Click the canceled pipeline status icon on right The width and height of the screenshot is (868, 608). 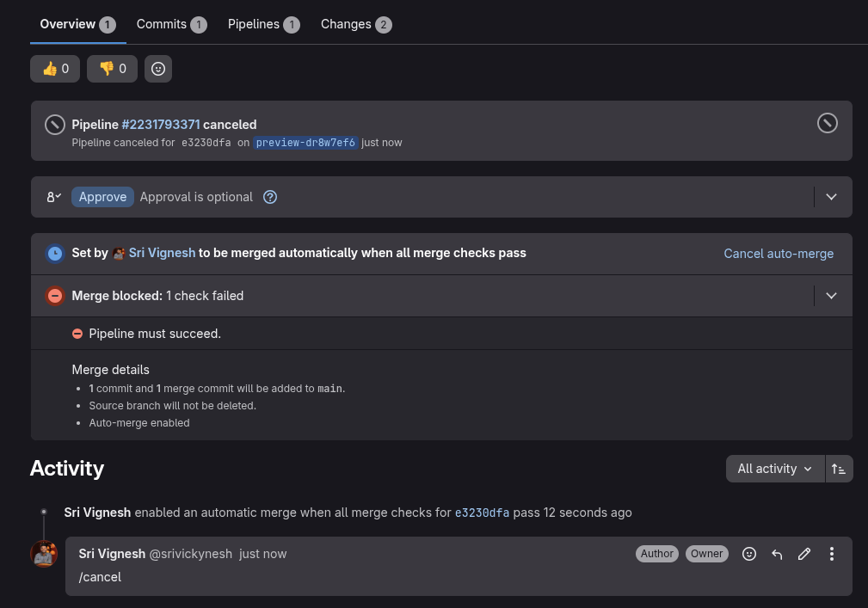pos(827,124)
